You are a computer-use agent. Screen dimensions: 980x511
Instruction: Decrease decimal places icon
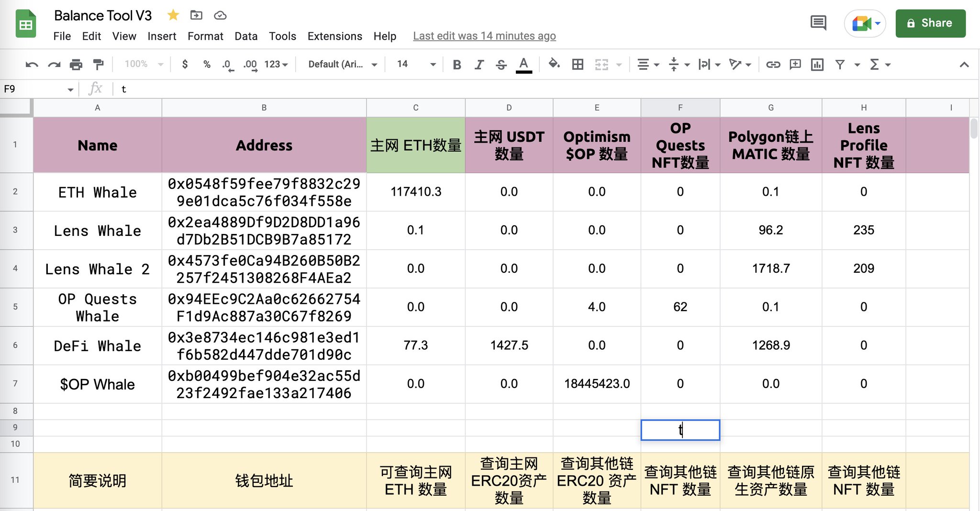coord(228,65)
